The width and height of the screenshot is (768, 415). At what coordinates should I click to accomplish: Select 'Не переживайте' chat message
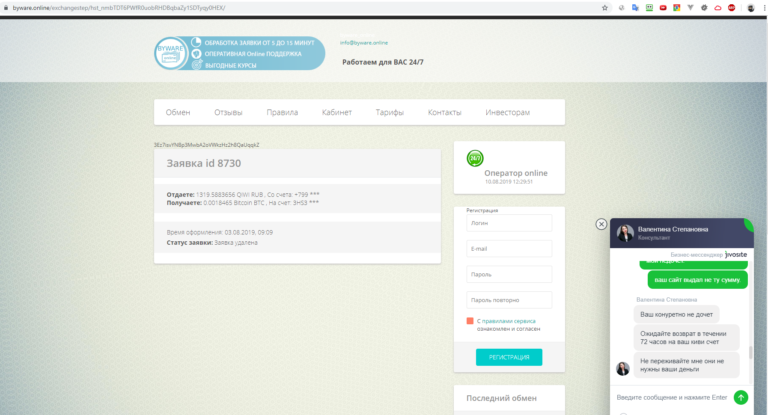[686, 365]
